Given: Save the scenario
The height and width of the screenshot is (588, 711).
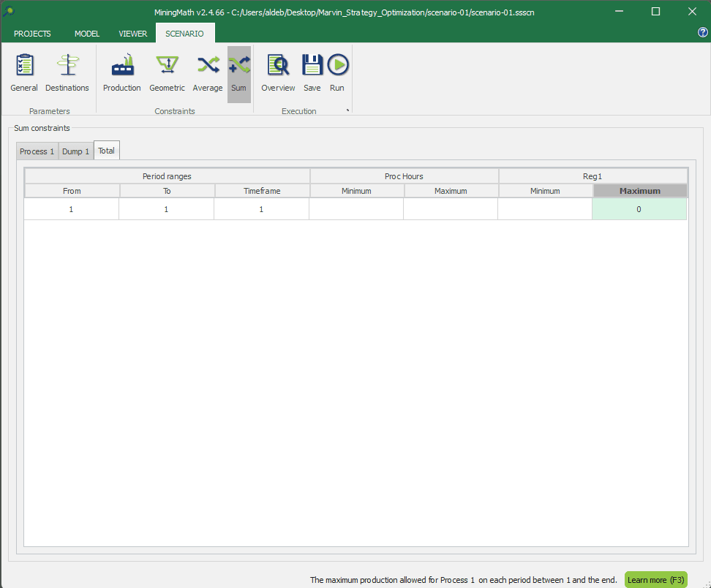Looking at the screenshot, I should point(312,73).
